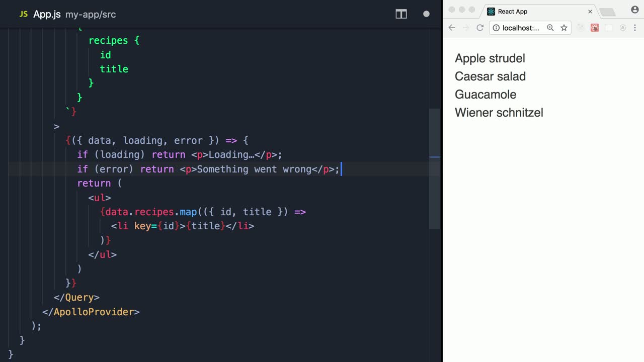Open the split editor layout icon
Image resolution: width=644 pixels, height=362 pixels.
[401, 14]
